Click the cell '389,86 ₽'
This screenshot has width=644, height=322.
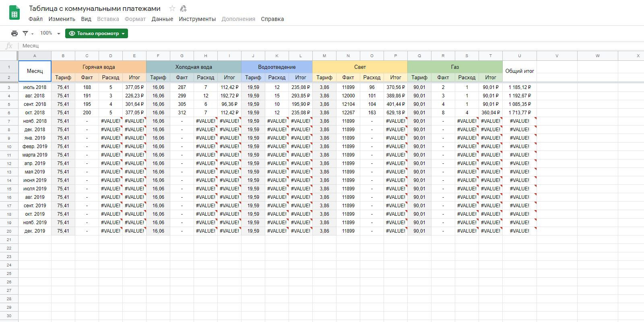[x=396, y=96]
